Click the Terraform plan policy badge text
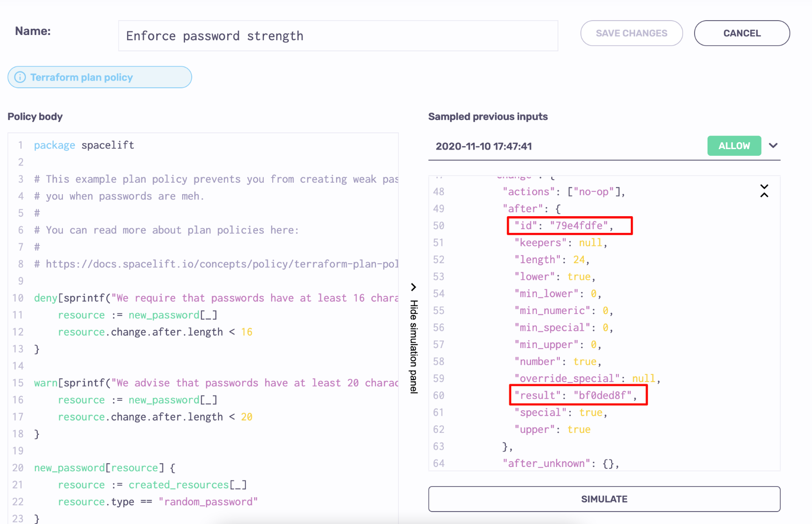The height and width of the screenshot is (524, 812). [x=81, y=77]
